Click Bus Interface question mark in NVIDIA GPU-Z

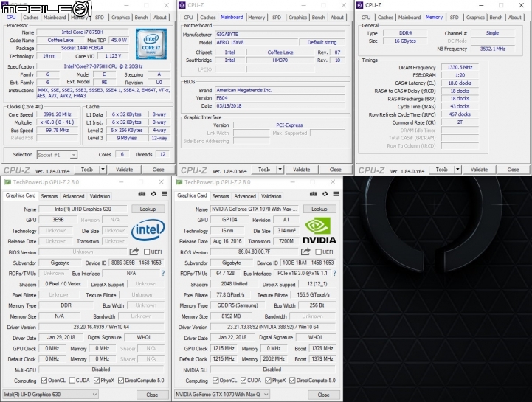(x=334, y=274)
